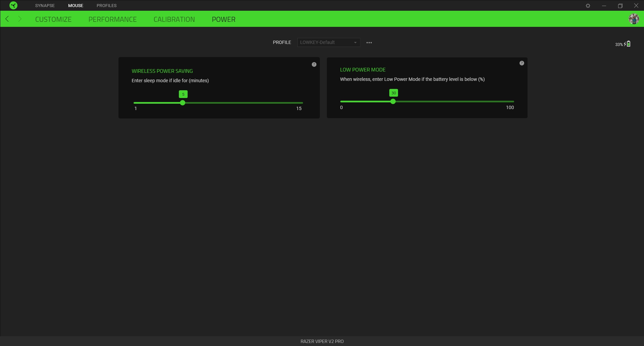Close the Synapse window

click(636, 6)
